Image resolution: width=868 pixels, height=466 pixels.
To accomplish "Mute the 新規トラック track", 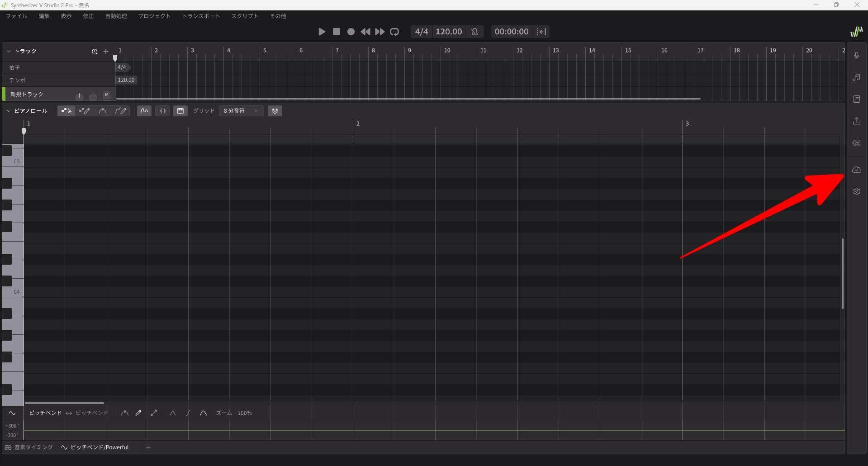I will pyautogui.click(x=107, y=95).
